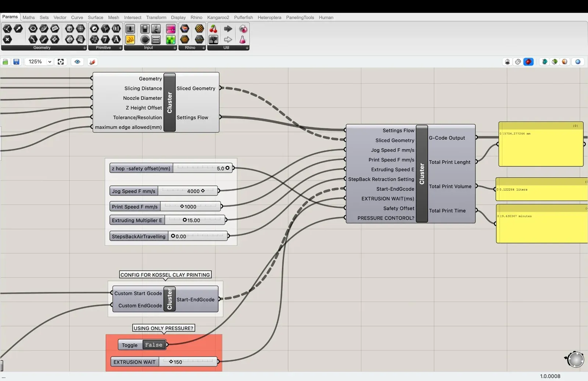The image size is (588, 381).
Task: Open a file with the green folder icon
Action: 6,62
